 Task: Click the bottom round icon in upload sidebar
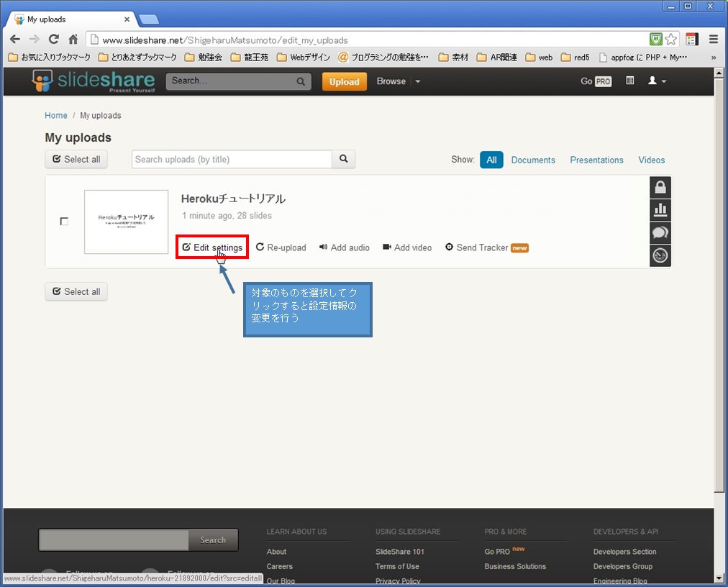660,255
